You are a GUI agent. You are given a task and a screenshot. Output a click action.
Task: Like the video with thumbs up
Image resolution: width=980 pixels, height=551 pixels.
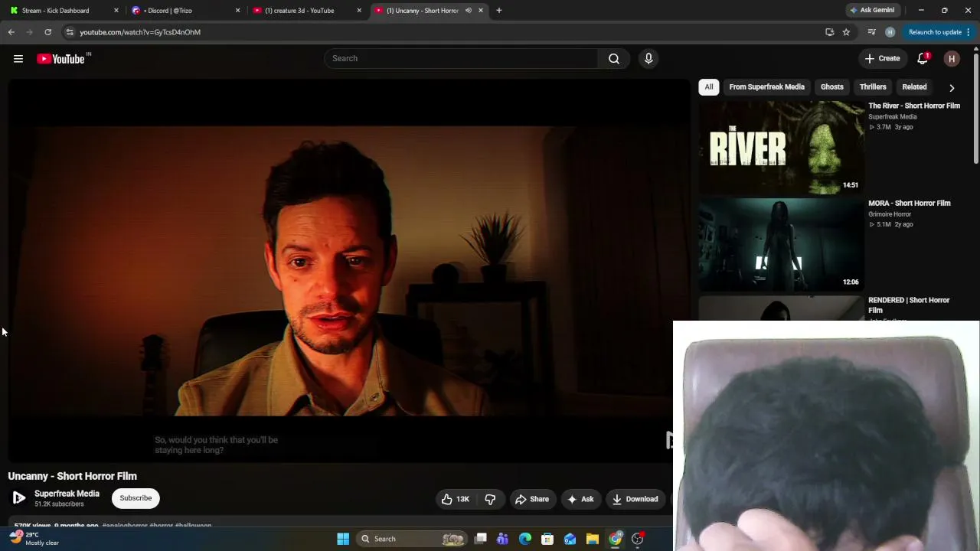(456, 499)
